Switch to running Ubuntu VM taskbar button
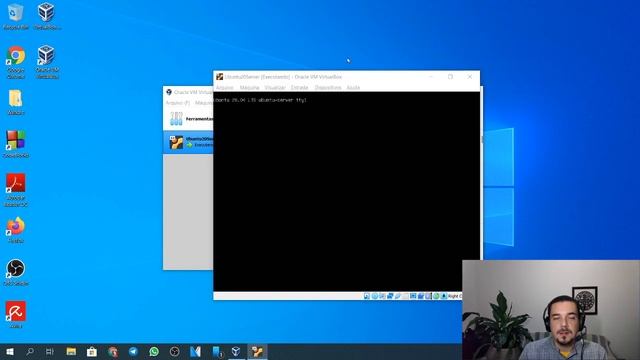640x360 pixels. 257,351
